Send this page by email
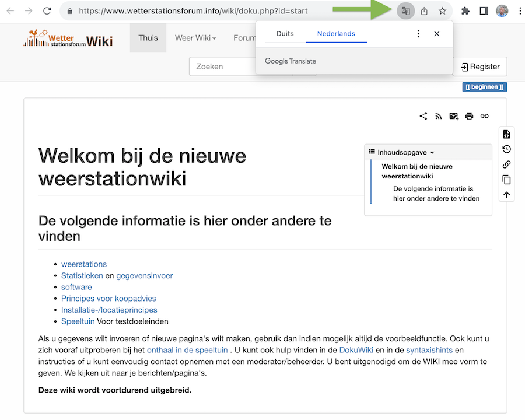 pos(453,116)
